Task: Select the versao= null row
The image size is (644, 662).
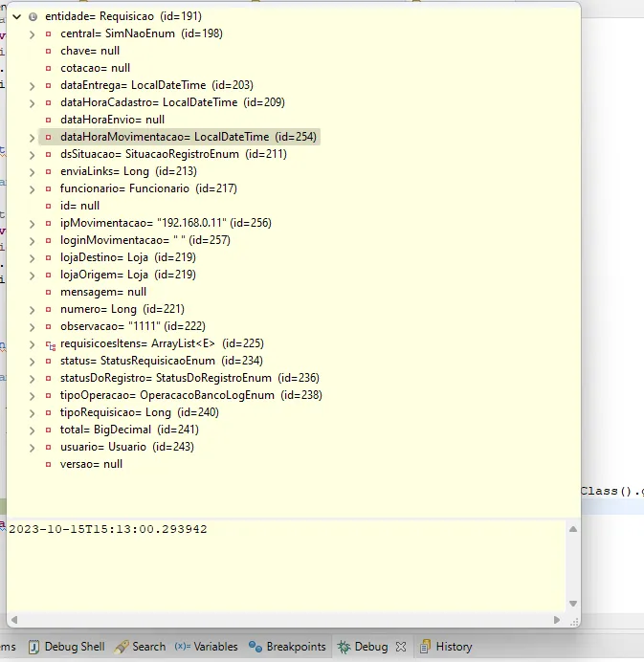Action: (91, 464)
